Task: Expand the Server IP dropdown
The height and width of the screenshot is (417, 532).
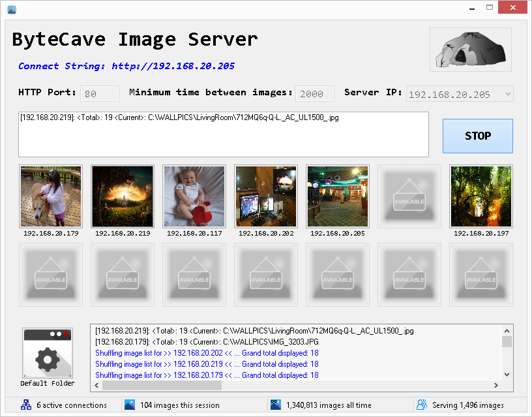Action: click(x=508, y=94)
